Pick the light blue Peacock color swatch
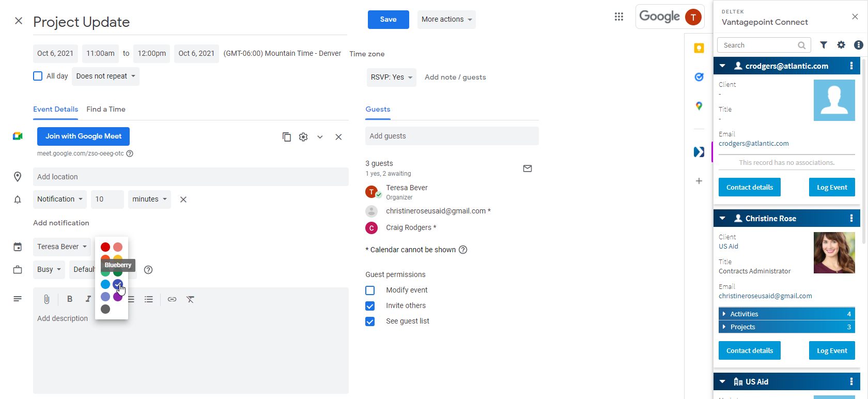 [x=105, y=284]
